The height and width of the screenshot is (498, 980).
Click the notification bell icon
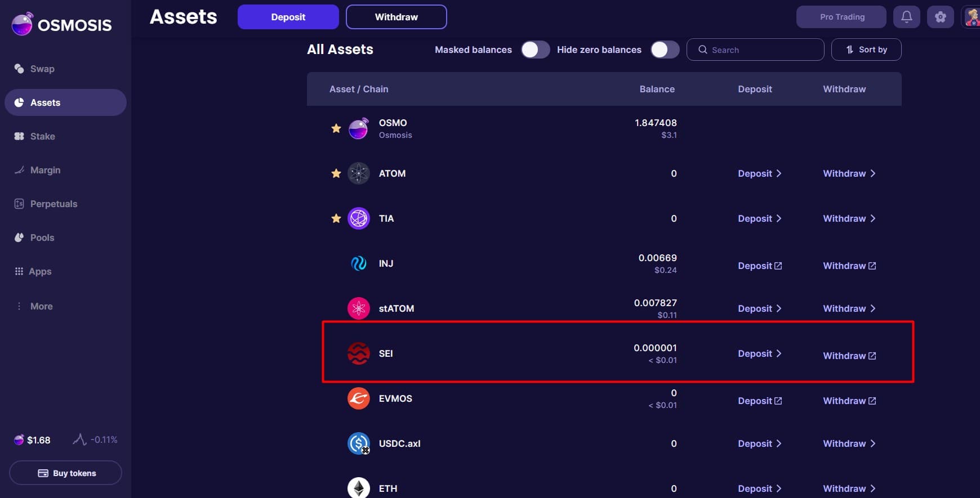[906, 17]
